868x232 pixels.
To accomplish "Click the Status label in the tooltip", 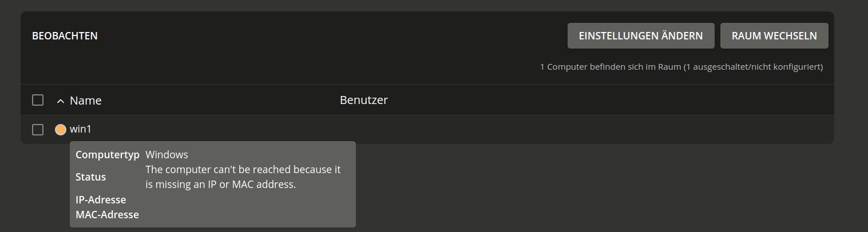I will point(90,177).
